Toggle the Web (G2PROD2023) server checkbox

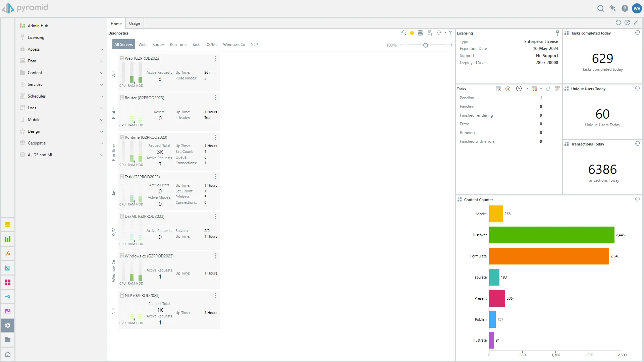122,58
